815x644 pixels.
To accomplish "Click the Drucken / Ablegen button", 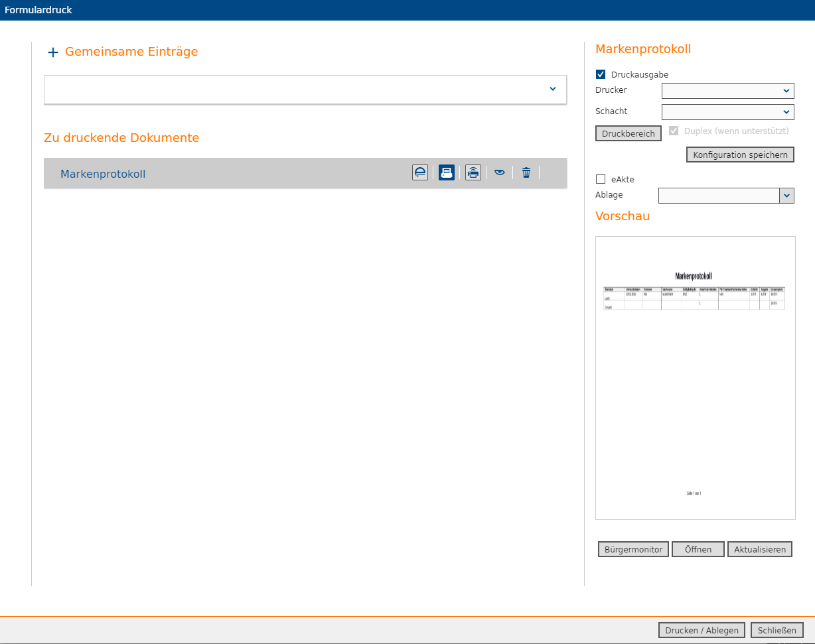I will pyautogui.click(x=702, y=631).
